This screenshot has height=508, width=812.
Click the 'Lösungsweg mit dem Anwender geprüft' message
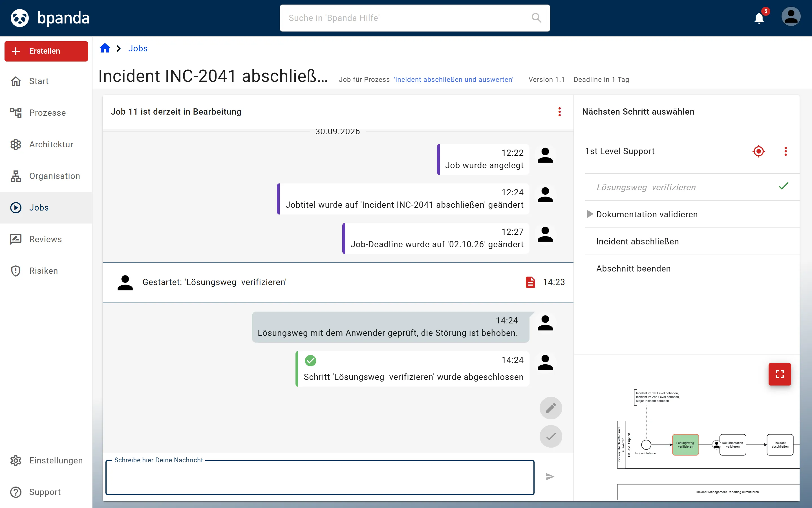tap(390, 327)
